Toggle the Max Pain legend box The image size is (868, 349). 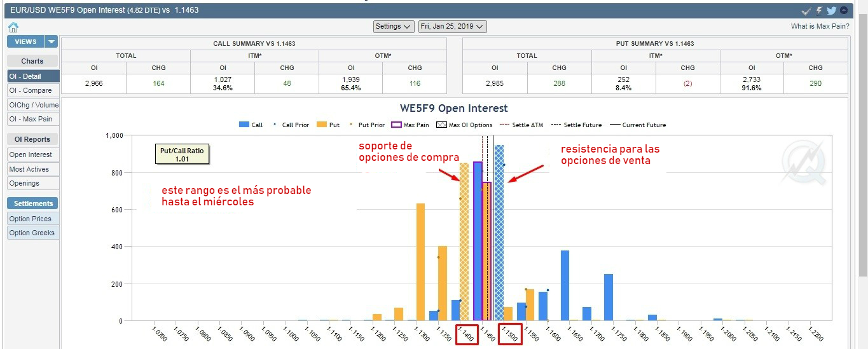(398, 125)
